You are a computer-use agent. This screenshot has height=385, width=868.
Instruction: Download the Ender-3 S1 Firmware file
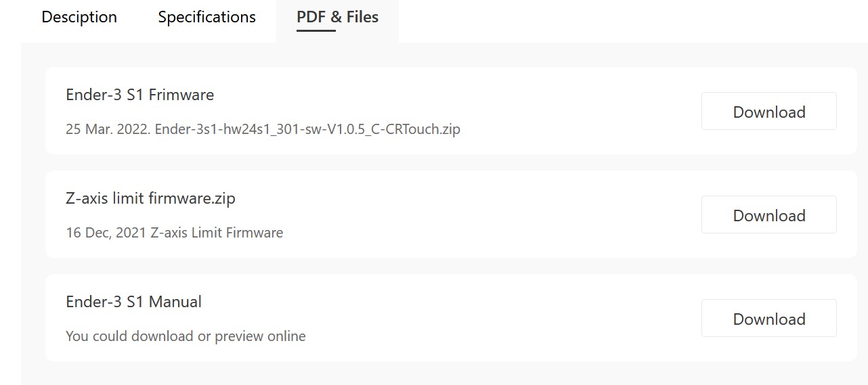pyautogui.click(x=768, y=112)
